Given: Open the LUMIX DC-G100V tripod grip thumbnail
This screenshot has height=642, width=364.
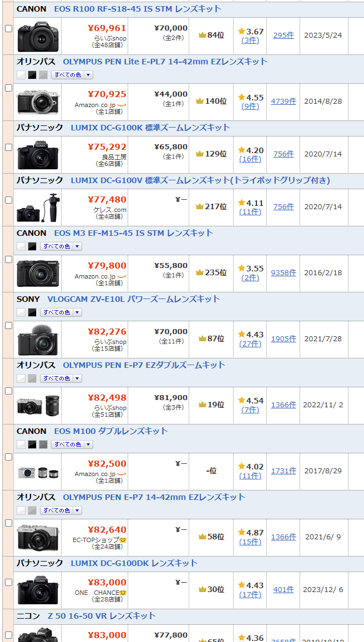Looking at the screenshot, I should click(38, 207).
